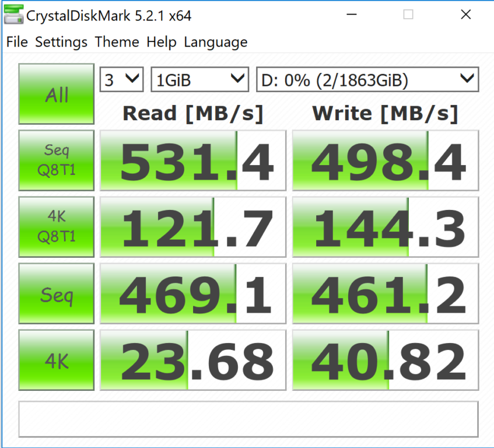Screen dimensions: 494x448
Task: Click the empty comment field at bottom
Action: tap(248, 419)
